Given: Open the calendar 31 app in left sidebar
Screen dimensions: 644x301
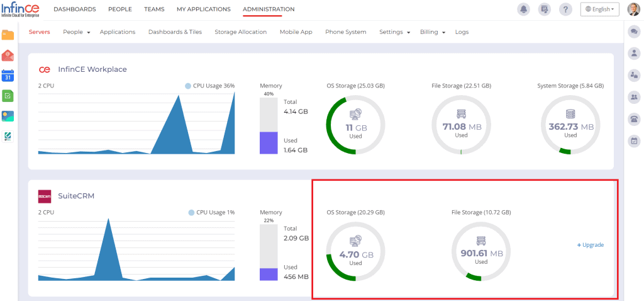Looking at the screenshot, I should 8,76.
